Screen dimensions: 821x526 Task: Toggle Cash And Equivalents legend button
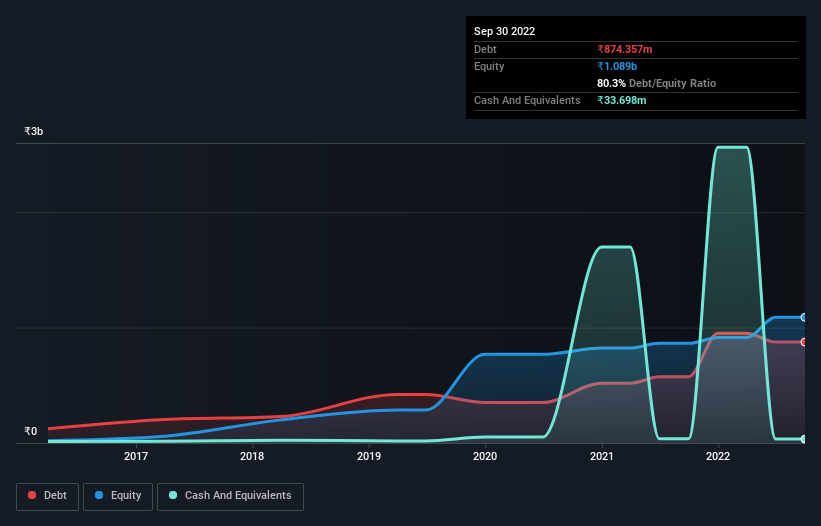pos(230,496)
